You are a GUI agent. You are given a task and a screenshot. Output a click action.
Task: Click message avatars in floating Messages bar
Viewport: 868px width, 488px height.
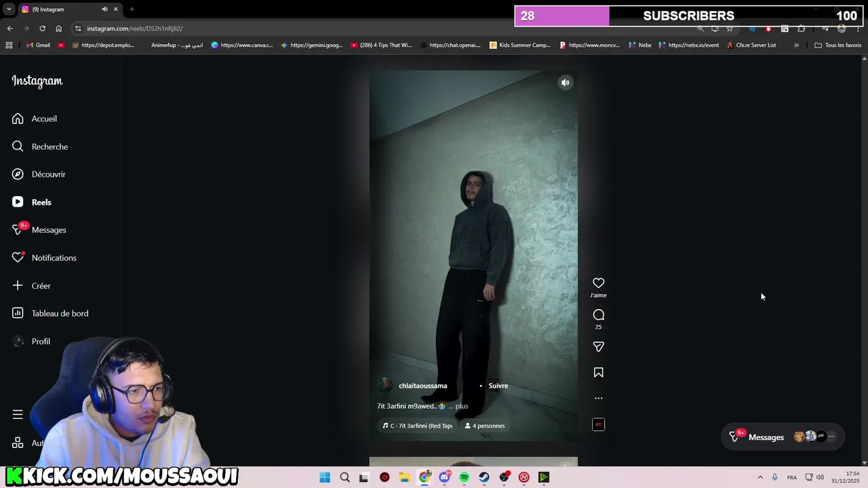click(x=816, y=437)
